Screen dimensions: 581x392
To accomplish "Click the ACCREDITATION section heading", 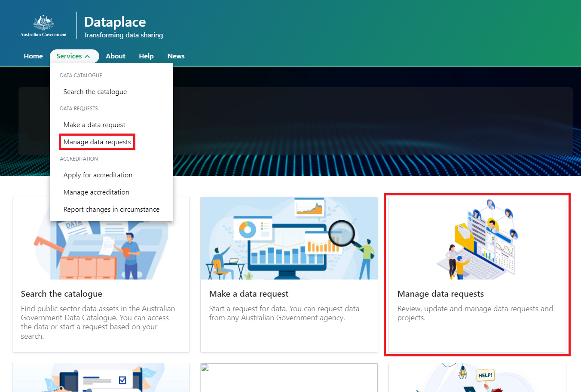I will click(x=79, y=159).
